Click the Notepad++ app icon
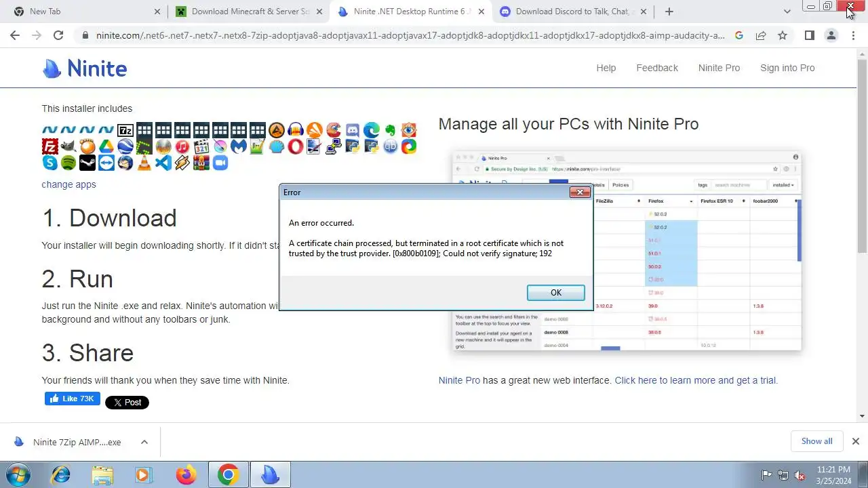Screen dimensions: 868x488 258,146
